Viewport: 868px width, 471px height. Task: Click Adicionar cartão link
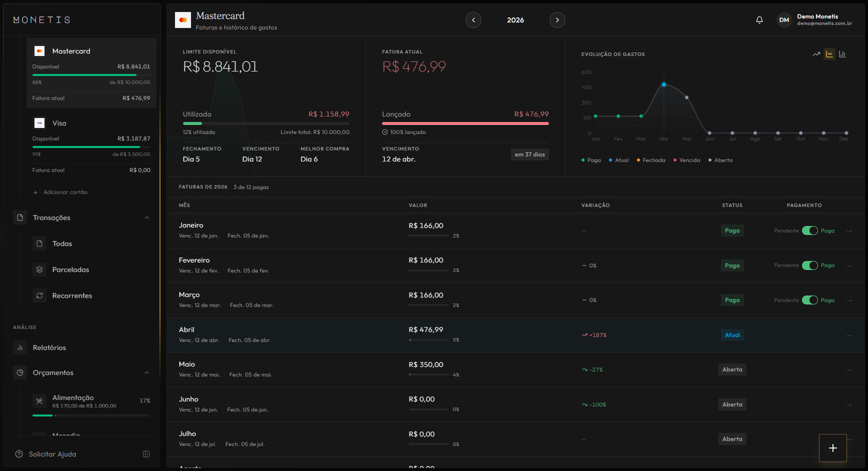[65, 192]
